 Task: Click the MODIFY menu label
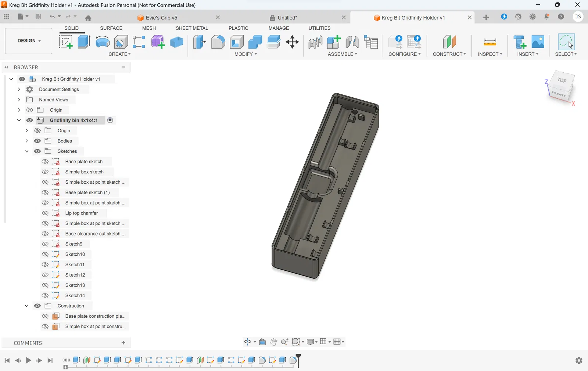click(x=245, y=54)
